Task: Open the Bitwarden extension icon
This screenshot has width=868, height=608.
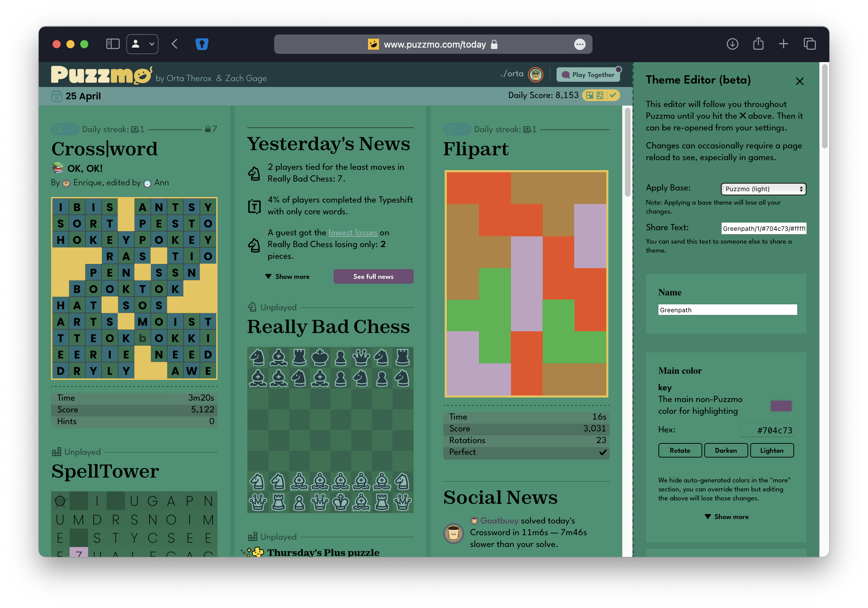Action: click(202, 44)
